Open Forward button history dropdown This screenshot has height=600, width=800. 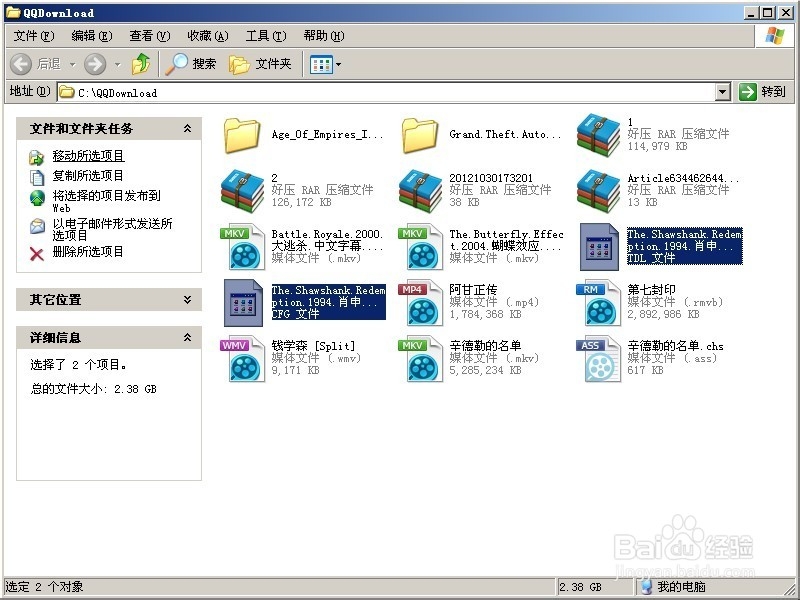click(x=118, y=65)
